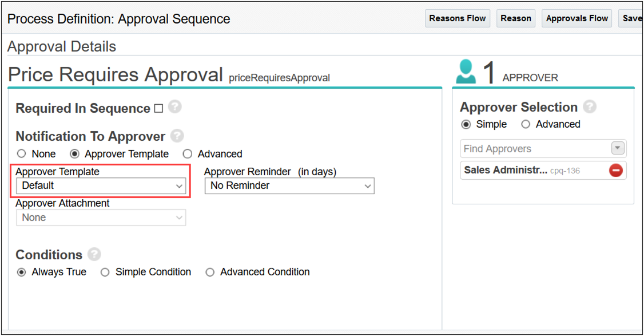Open the Approver Template dropdown showing Default
Image resolution: width=644 pixels, height=336 pixels.
(101, 185)
